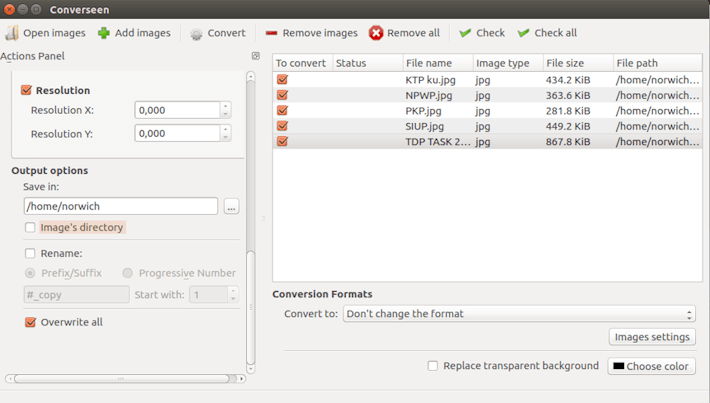Increase the Resolution X spinner value
This screenshot has width=710, height=403.
[225, 106]
